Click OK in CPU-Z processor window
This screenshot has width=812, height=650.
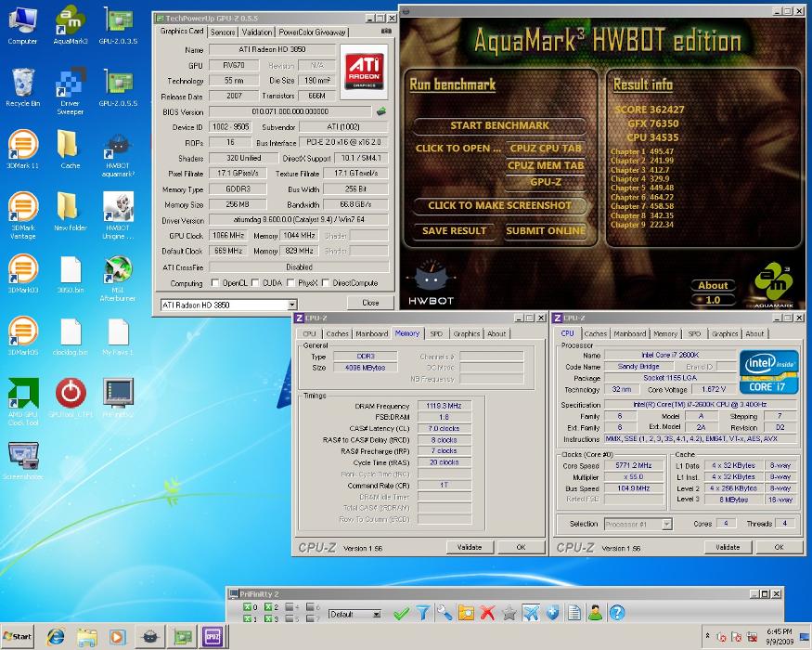coord(779,547)
